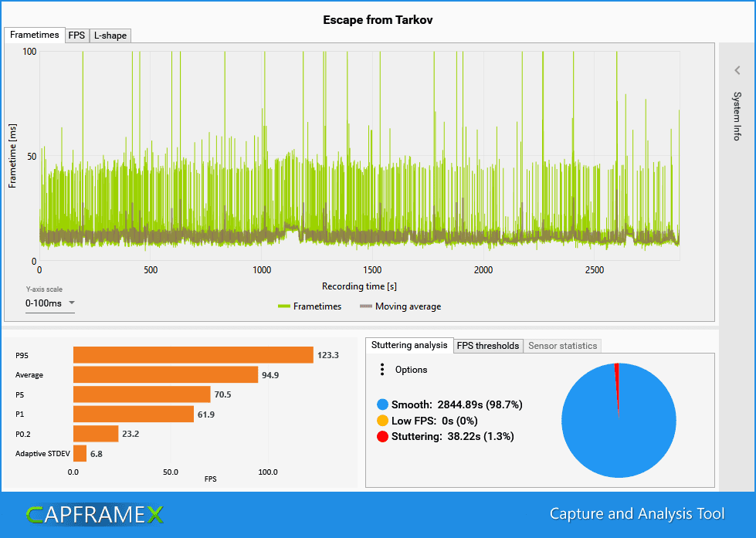Click the blue Smooth legend dot
The image size is (756, 538).
tap(382, 404)
